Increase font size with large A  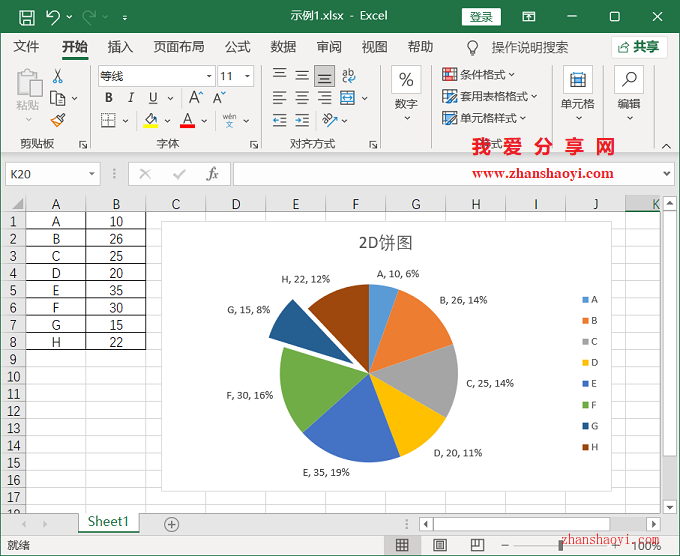coord(196,97)
